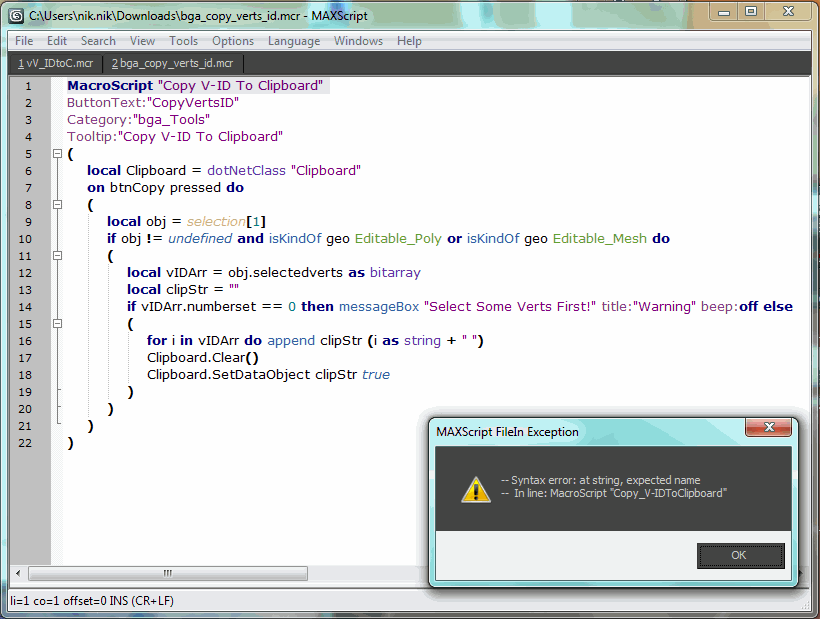Open the Help menu
The height and width of the screenshot is (619, 820).
pyautogui.click(x=409, y=41)
